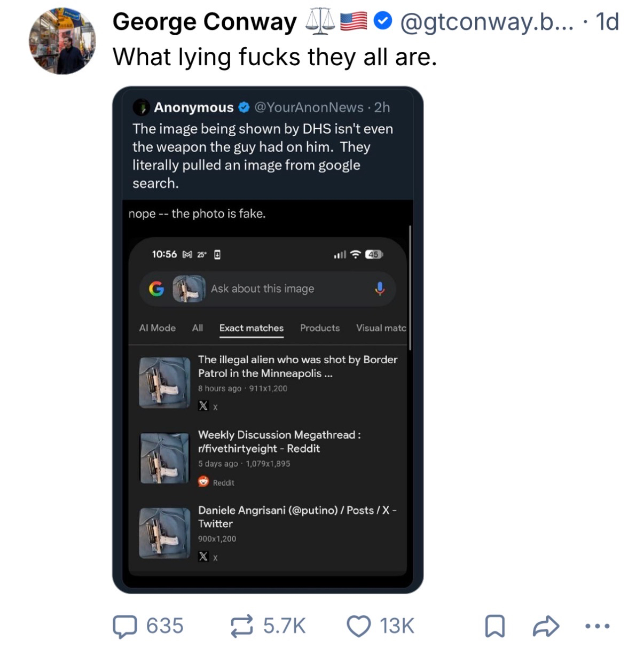This screenshot has height=656, width=644.
Task: Bookmark this post
Action: pyautogui.click(x=494, y=626)
